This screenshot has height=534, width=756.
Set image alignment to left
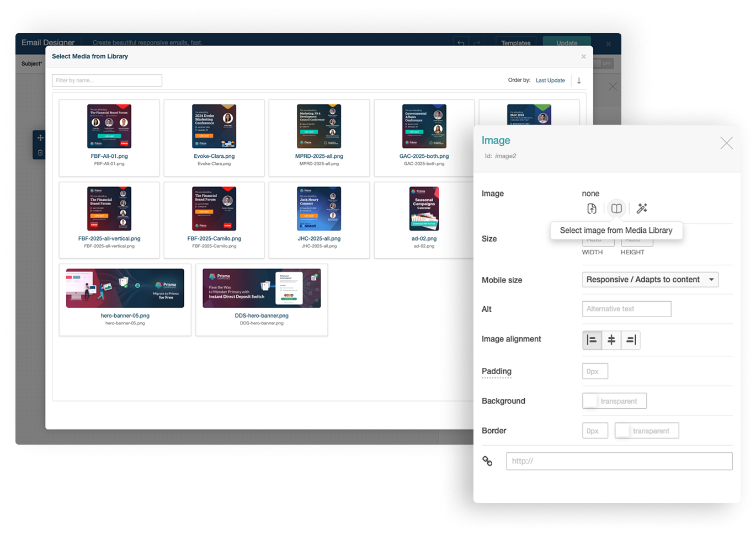pyautogui.click(x=592, y=340)
